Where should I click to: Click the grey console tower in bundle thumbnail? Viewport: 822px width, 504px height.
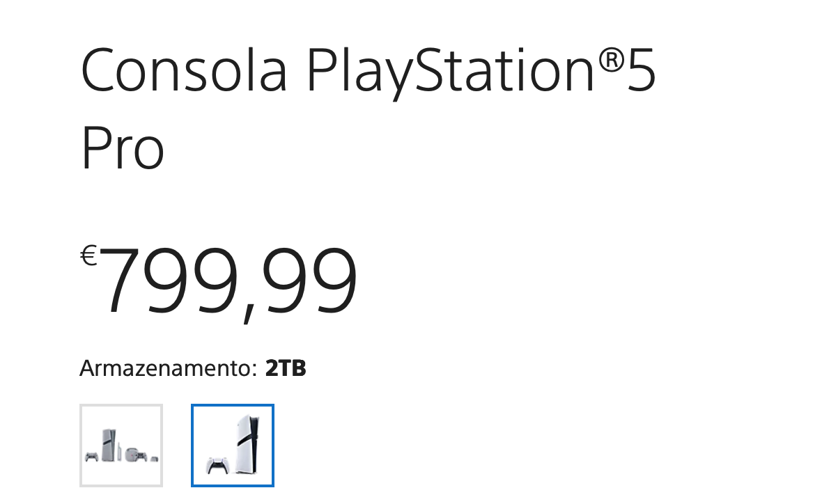click(x=109, y=445)
